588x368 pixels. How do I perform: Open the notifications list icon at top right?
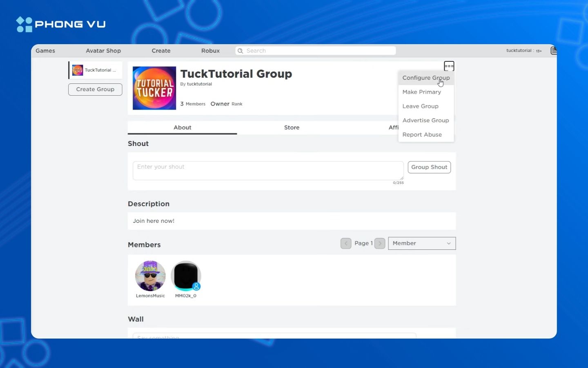click(553, 51)
